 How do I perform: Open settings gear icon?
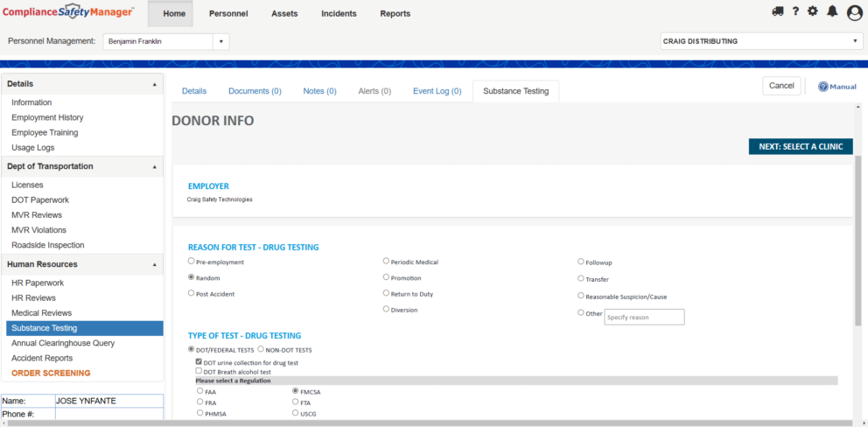813,11
